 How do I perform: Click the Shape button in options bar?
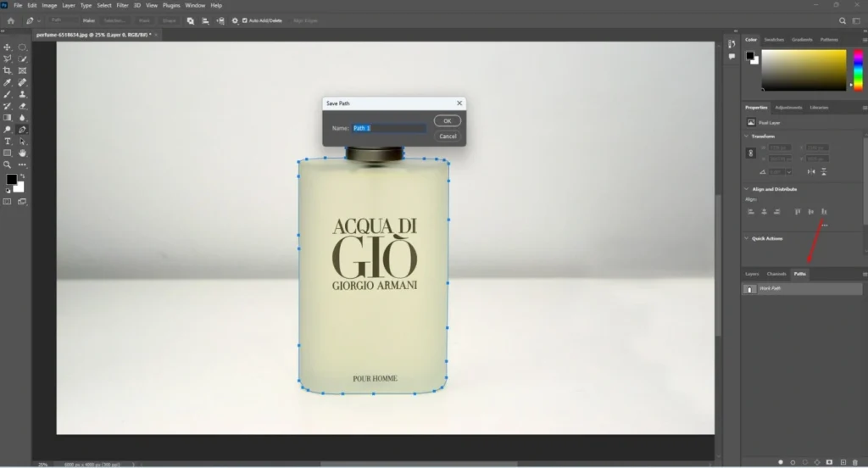(x=169, y=20)
